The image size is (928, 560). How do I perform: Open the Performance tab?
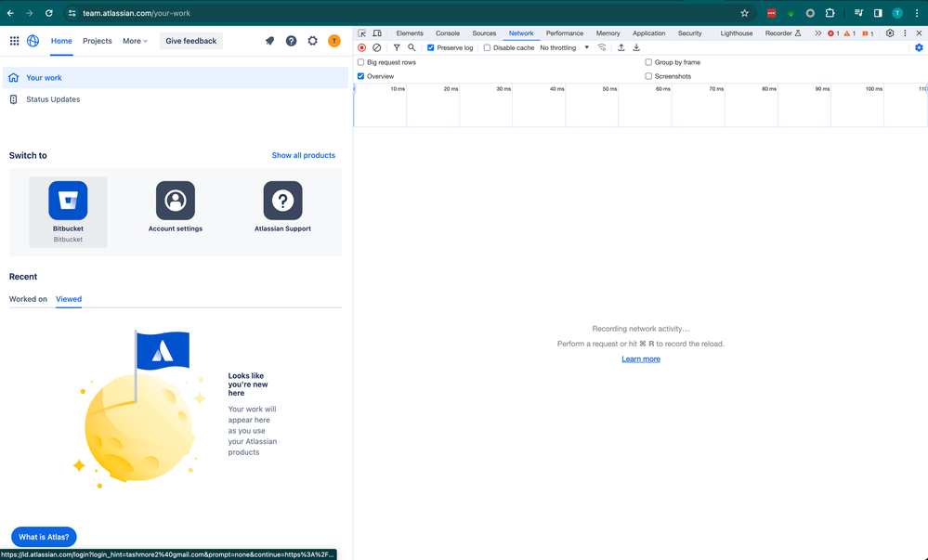565,33
